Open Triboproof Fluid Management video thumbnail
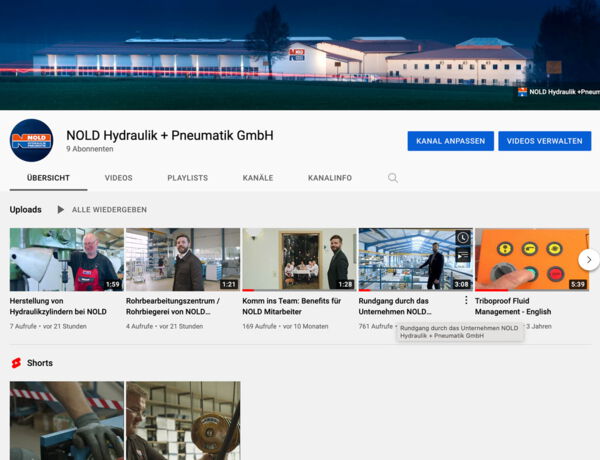The image size is (600, 460). click(x=532, y=259)
